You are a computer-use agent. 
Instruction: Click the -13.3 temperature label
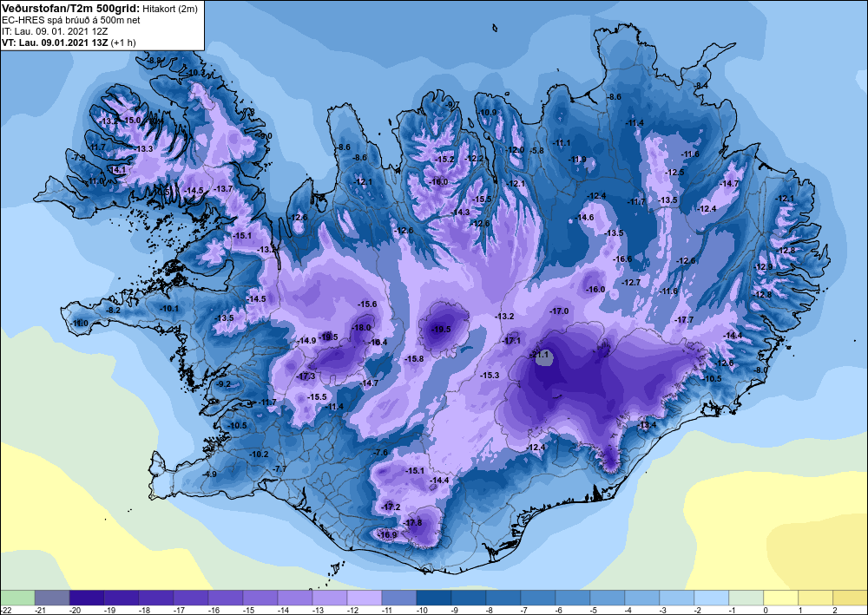click(144, 149)
